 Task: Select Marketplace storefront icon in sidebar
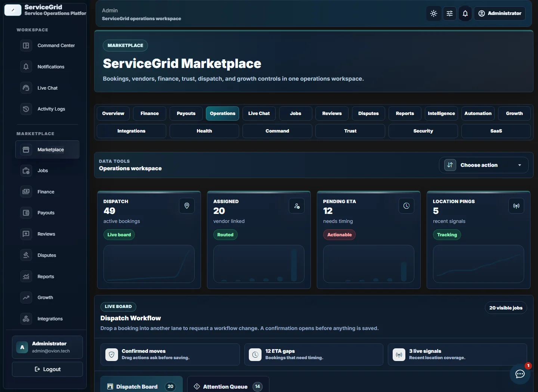click(x=26, y=150)
